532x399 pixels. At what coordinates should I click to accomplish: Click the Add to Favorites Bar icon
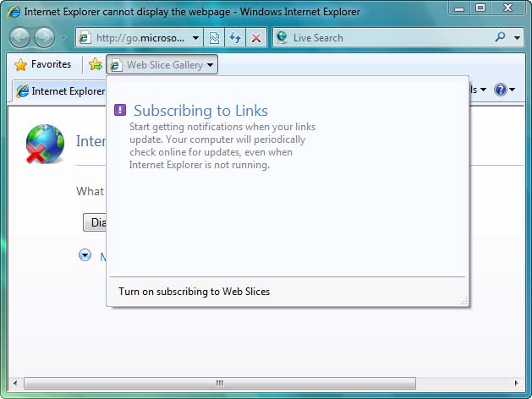[x=96, y=65]
